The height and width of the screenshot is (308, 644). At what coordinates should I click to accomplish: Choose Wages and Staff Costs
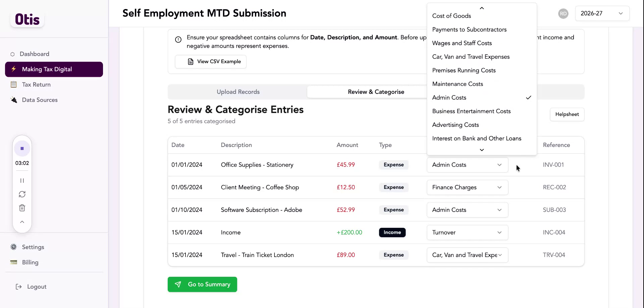482,43
